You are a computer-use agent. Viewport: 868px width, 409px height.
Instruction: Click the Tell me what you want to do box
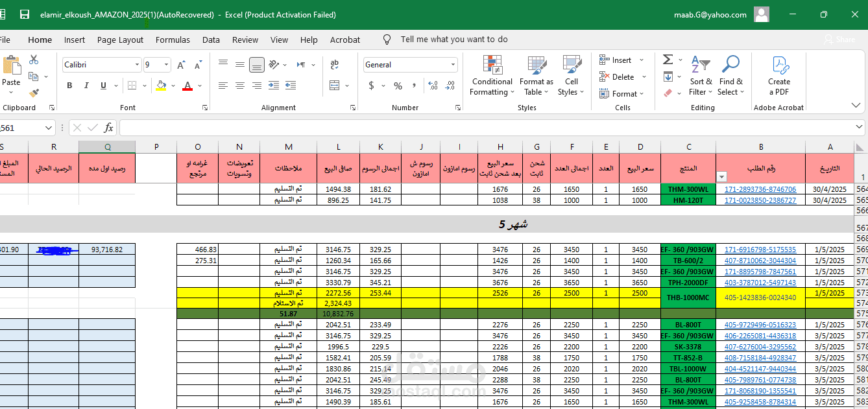pos(454,40)
